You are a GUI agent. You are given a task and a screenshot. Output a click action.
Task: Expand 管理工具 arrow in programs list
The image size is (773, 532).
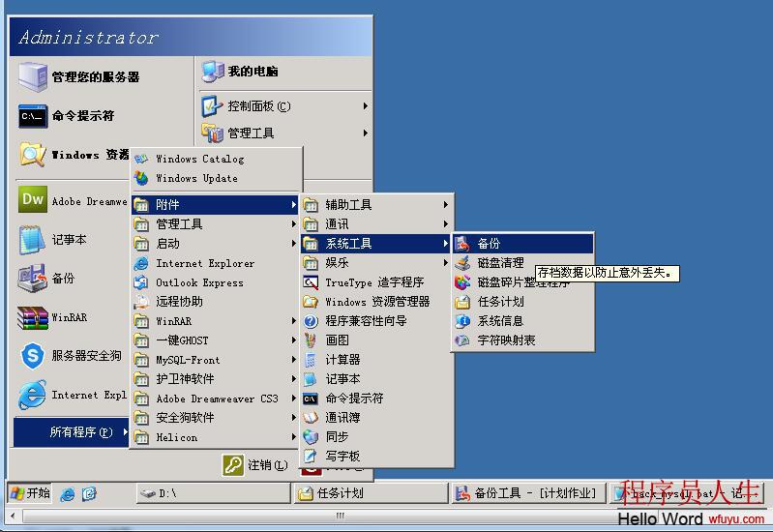pos(294,223)
